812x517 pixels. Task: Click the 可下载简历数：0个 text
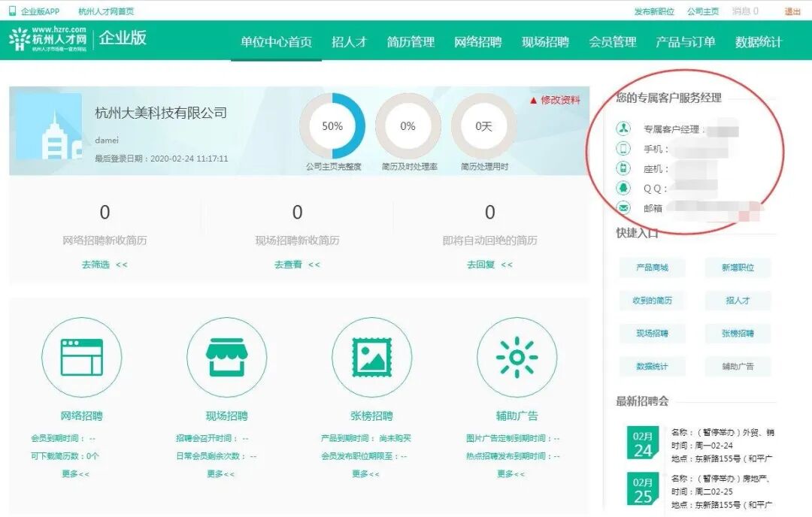(65, 456)
